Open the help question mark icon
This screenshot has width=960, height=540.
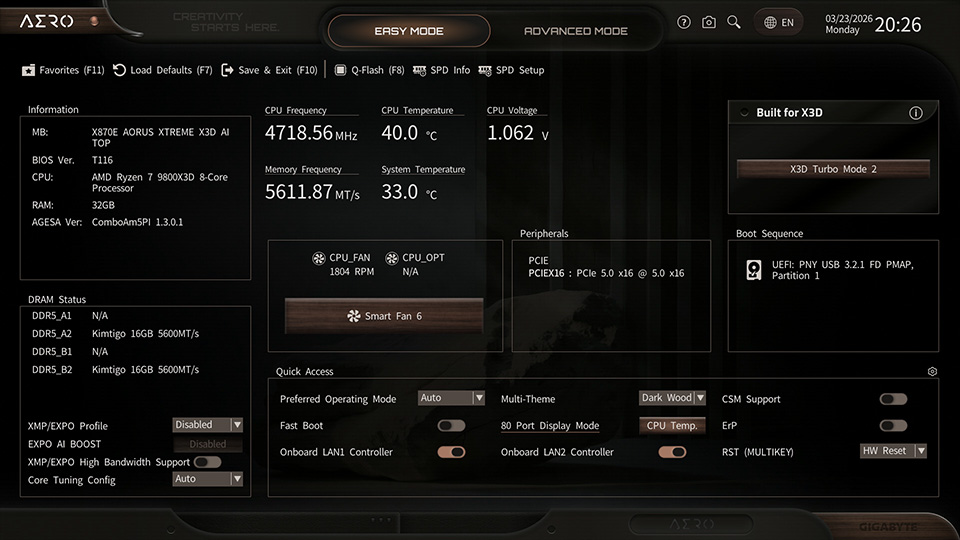(x=684, y=22)
